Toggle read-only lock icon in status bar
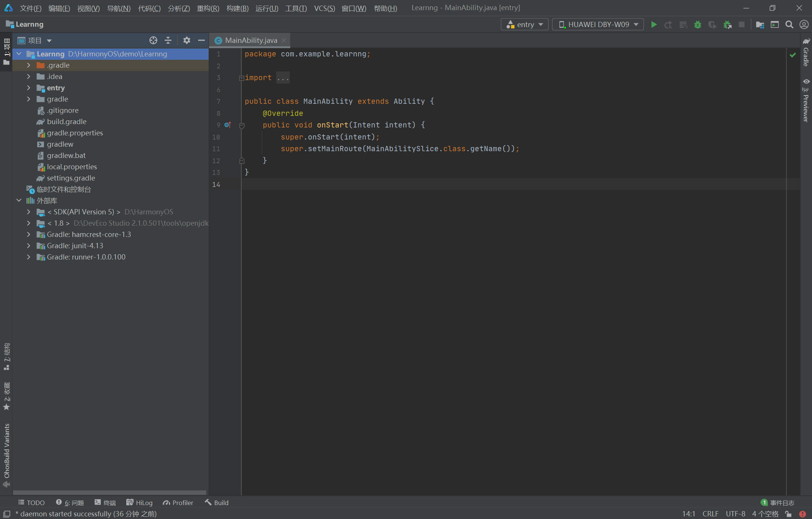 789,514
